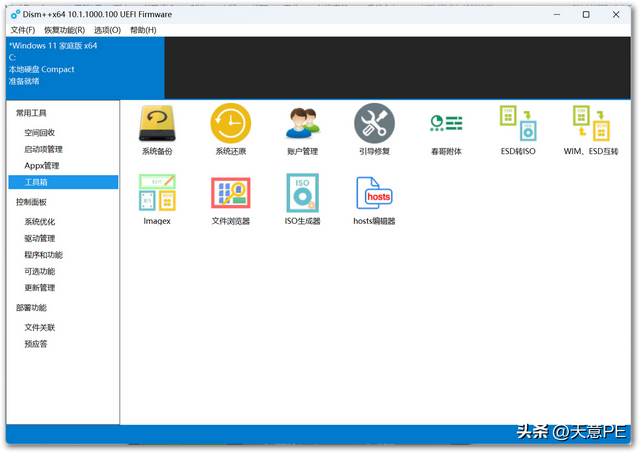This screenshot has height=453, width=640.
Task: Click the 常用工具 section header
Action: point(31,113)
